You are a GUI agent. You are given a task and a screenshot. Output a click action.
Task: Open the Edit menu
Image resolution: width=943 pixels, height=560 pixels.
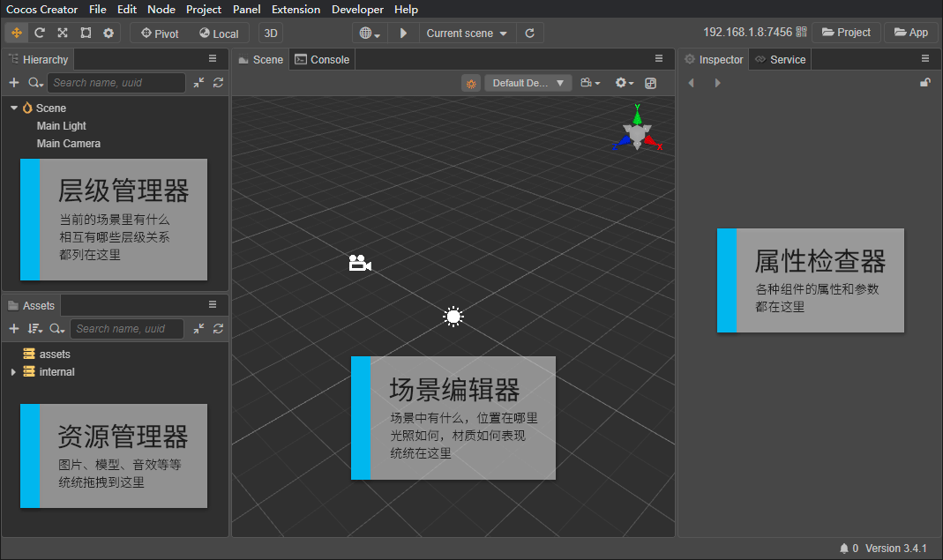tap(127, 9)
